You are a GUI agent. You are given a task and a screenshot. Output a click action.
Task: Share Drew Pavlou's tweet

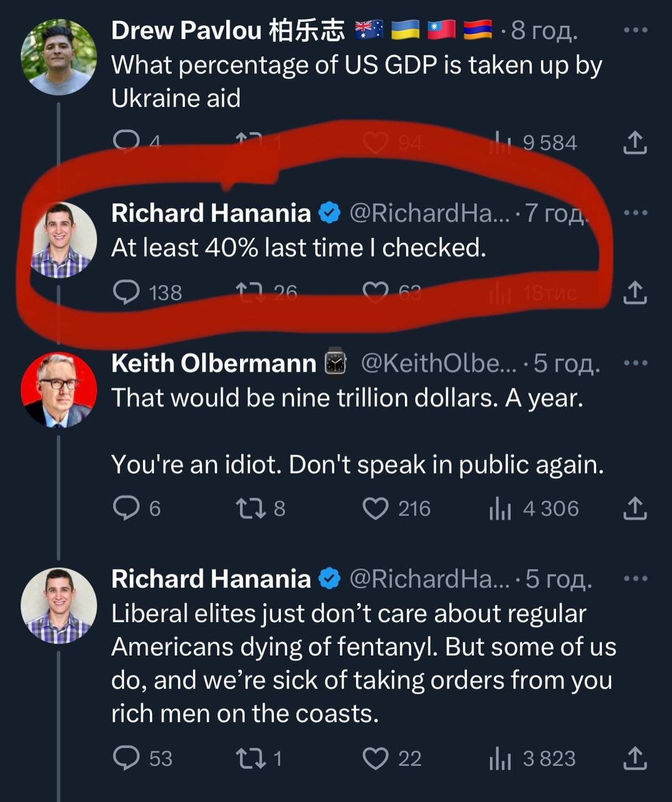(x=634, y=142)
